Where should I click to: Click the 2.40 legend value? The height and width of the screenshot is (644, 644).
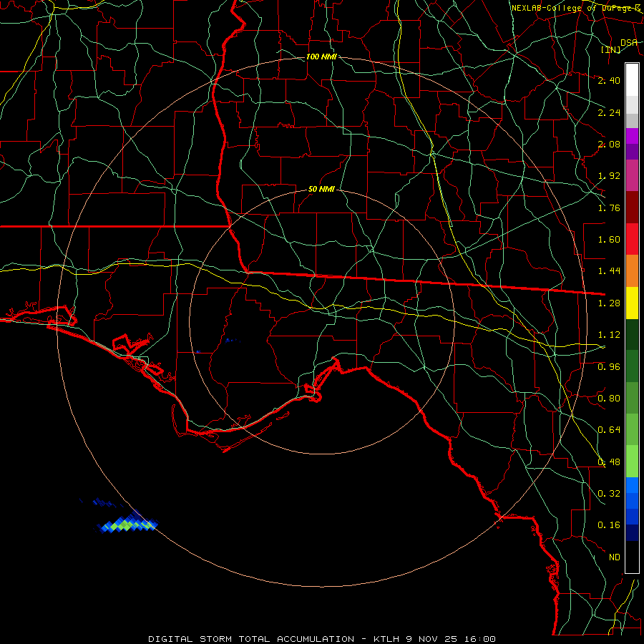[609, 80]
